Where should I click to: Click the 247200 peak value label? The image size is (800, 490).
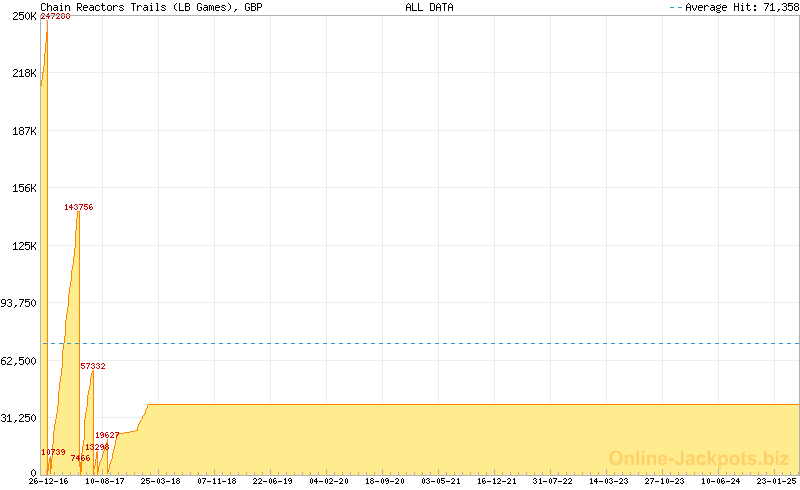(55, 17)
